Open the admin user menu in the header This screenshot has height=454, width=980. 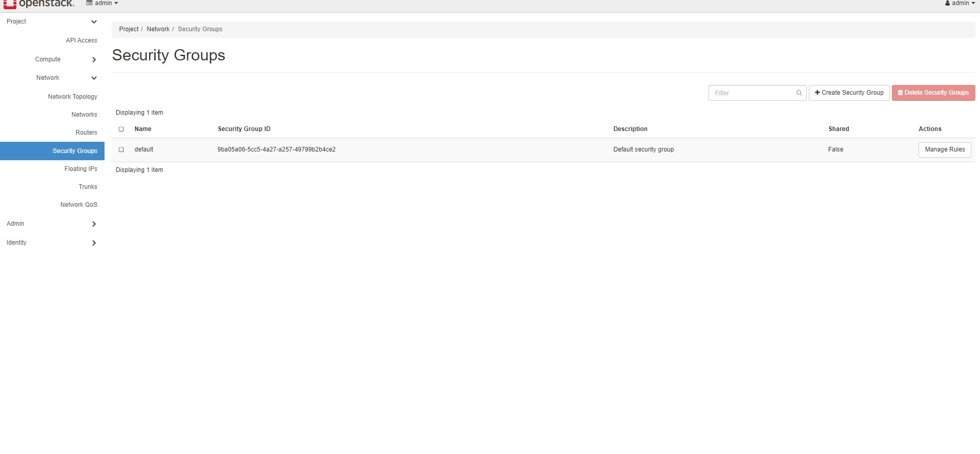pos(960,4)
